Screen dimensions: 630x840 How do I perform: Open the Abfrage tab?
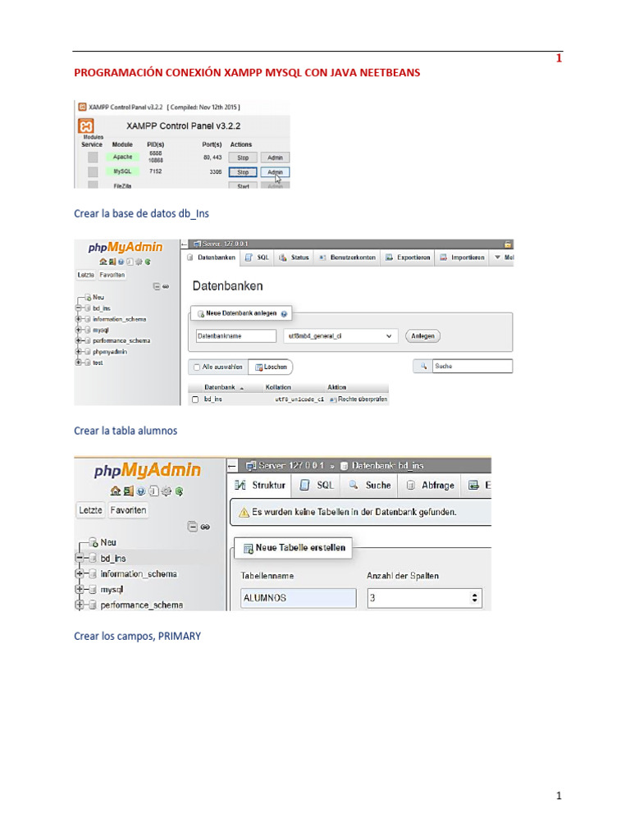(x=431, y=485)
